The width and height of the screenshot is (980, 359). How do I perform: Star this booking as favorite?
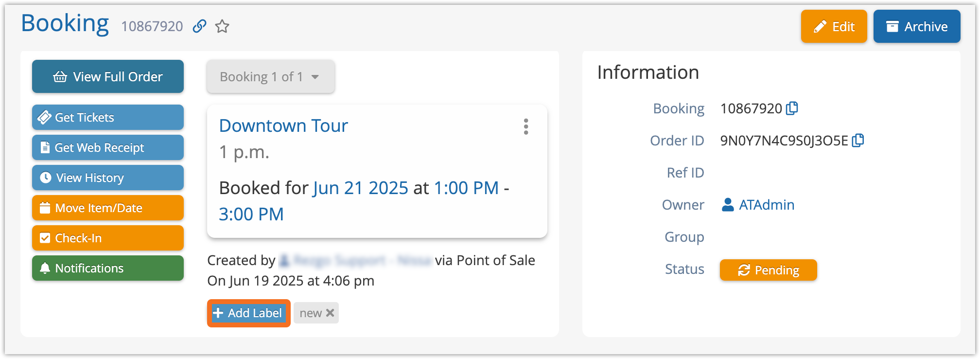(x=222, y=26)
